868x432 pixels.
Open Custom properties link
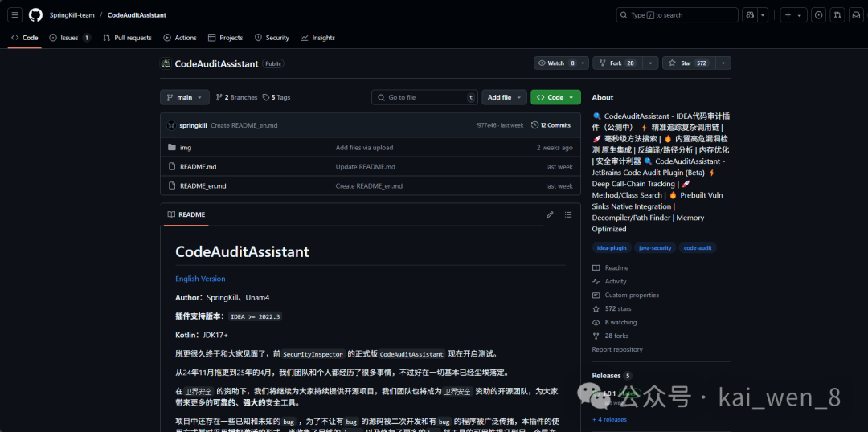coord(625,295)
